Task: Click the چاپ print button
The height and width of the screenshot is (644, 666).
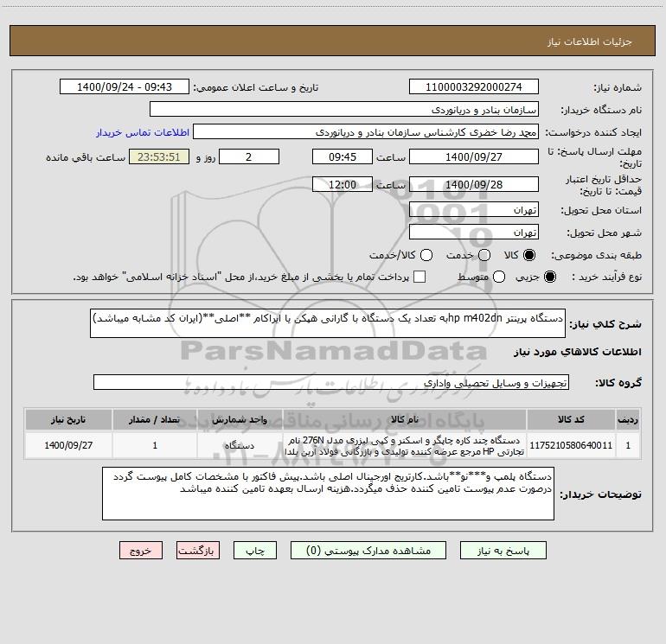Action: tap(255, 551)
